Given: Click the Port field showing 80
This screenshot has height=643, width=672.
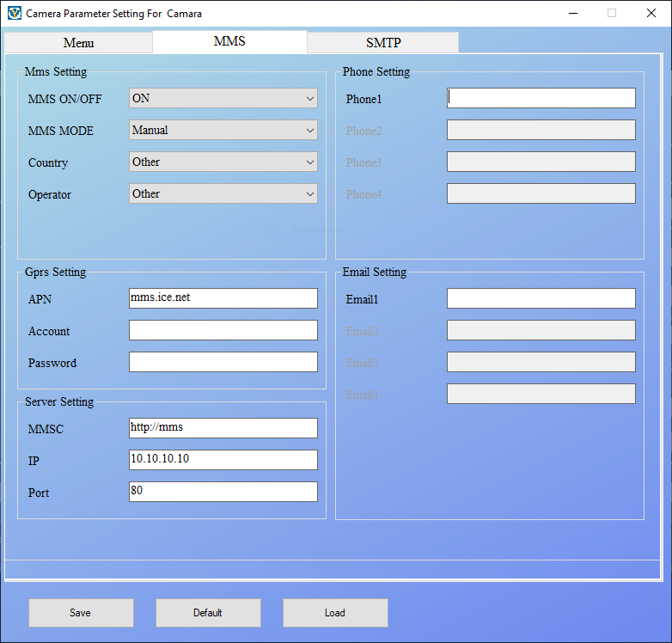Looking at the screenshot, I should click(x=223, y=491).
